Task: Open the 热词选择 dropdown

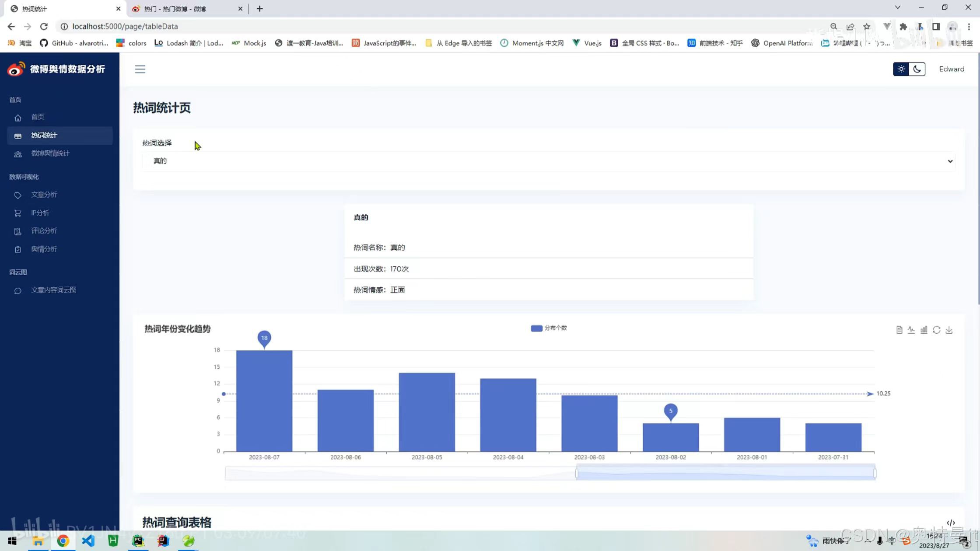Action: pos(548,161)
